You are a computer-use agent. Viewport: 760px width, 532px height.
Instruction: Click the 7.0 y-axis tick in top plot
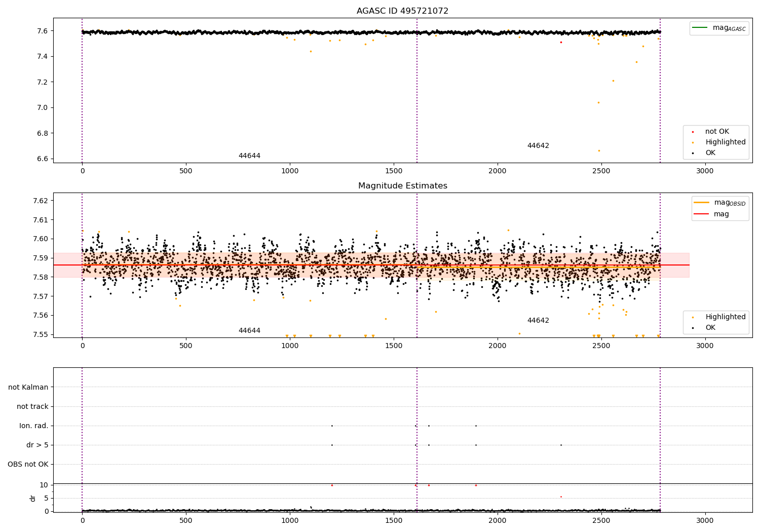(x=42, y=107)
